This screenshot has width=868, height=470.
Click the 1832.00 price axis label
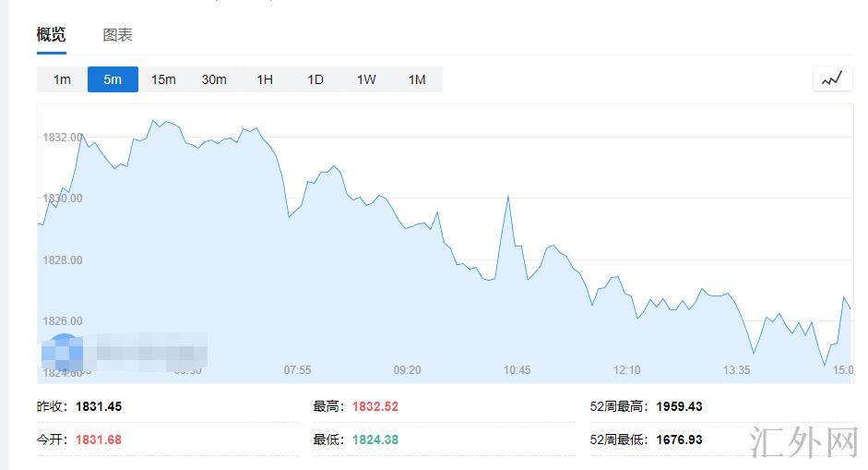pyautogui.click(x=62, y=138)
